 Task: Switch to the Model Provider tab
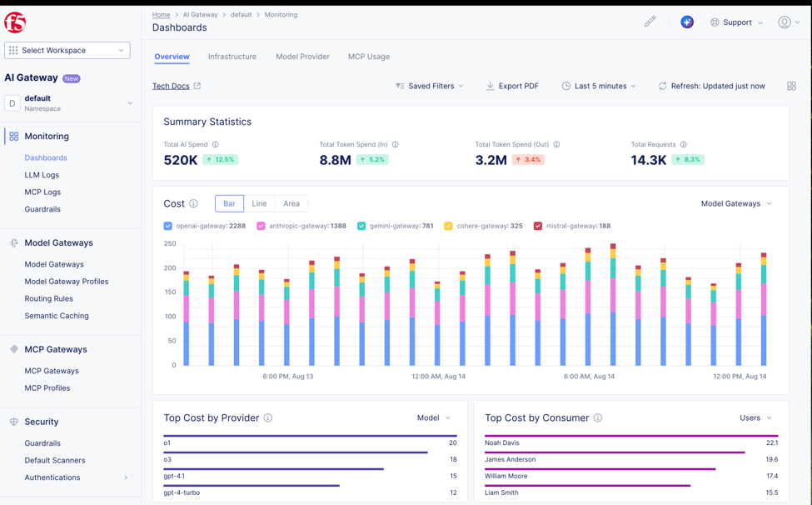pos(302,57)
